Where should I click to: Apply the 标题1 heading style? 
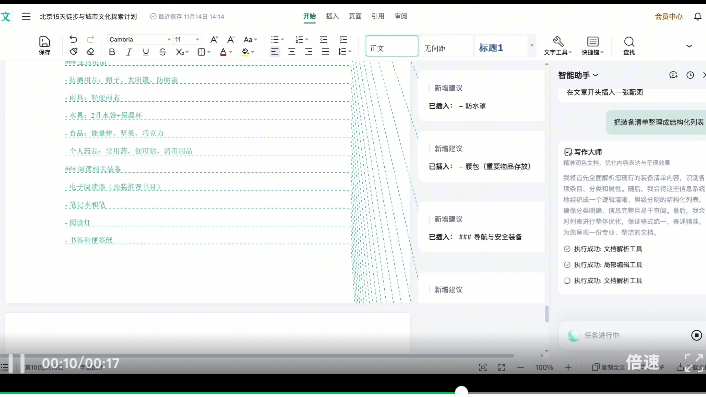tap(501, 46)
